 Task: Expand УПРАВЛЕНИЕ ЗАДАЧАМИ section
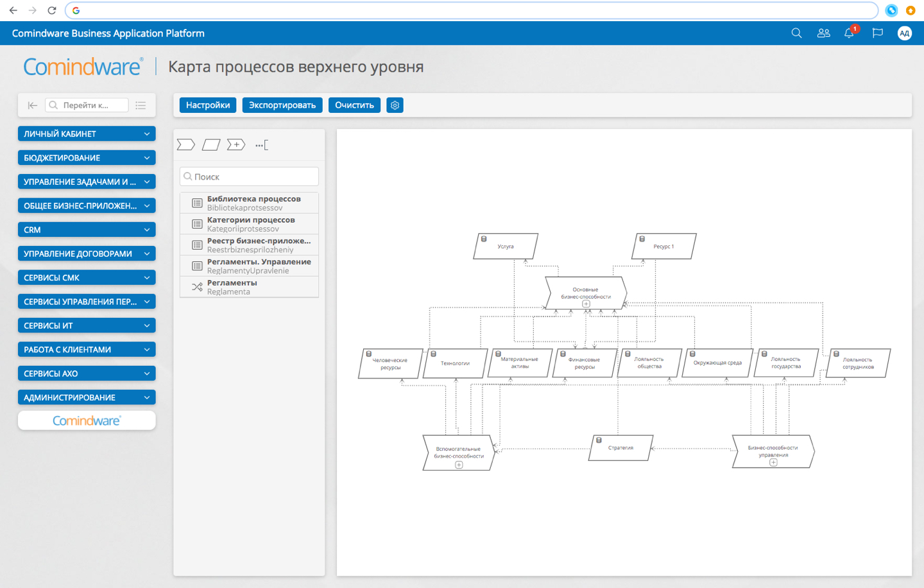[87, 182]
